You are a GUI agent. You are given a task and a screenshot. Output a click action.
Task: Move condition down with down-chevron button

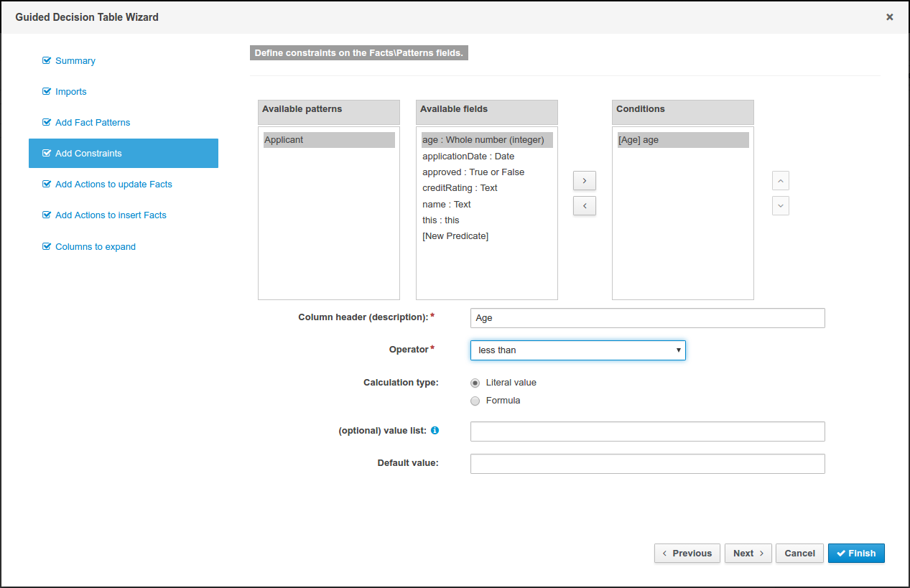pos(780,205)
